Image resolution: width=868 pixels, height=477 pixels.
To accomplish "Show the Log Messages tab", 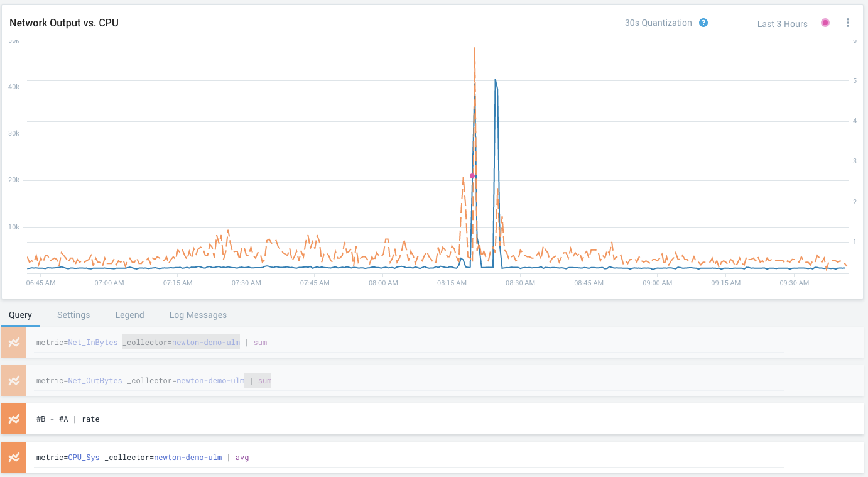I will point(198,315).
